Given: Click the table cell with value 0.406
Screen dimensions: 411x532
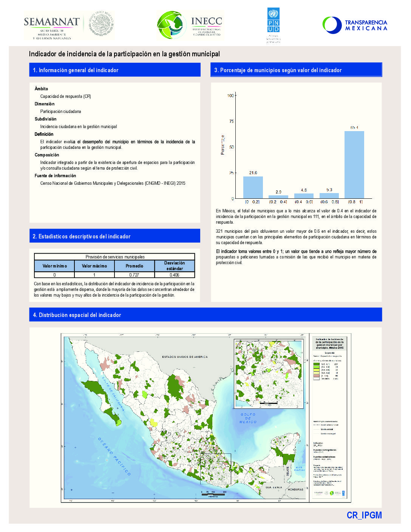Looking at the screenshot, I should 175,275.
